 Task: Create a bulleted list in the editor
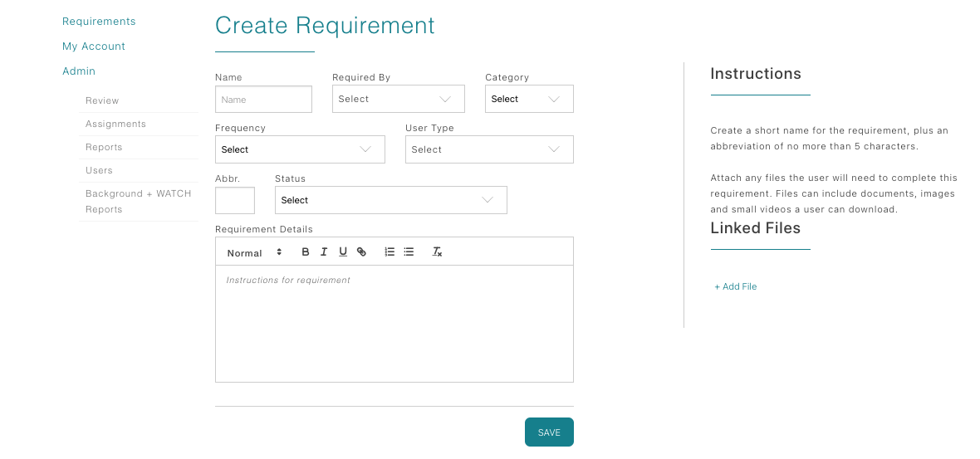click(x=409, y=252)
